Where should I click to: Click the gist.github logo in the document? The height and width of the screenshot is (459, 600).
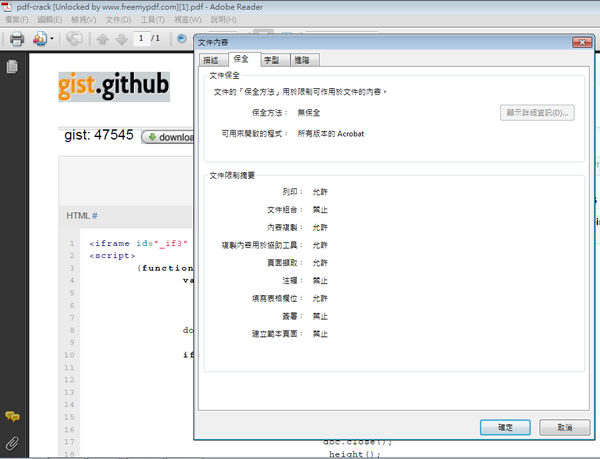[x=114, y=87]
